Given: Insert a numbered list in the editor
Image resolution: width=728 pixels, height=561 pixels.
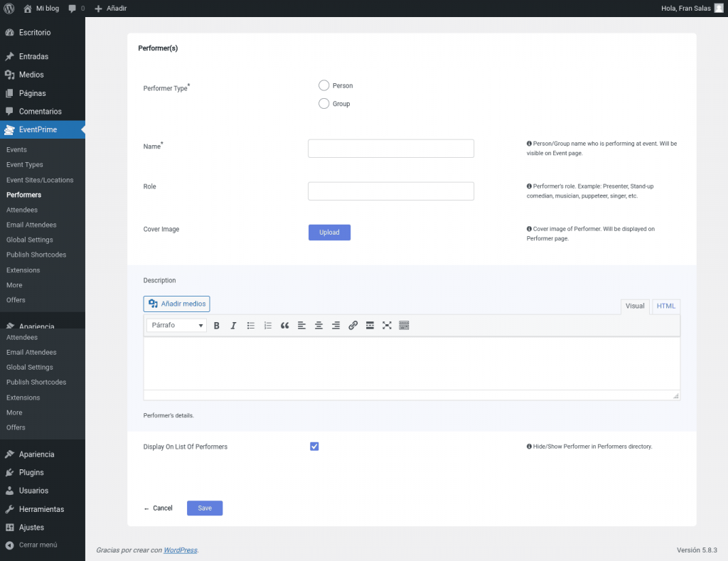Looking at the screenshot, I should coord(268,326).
